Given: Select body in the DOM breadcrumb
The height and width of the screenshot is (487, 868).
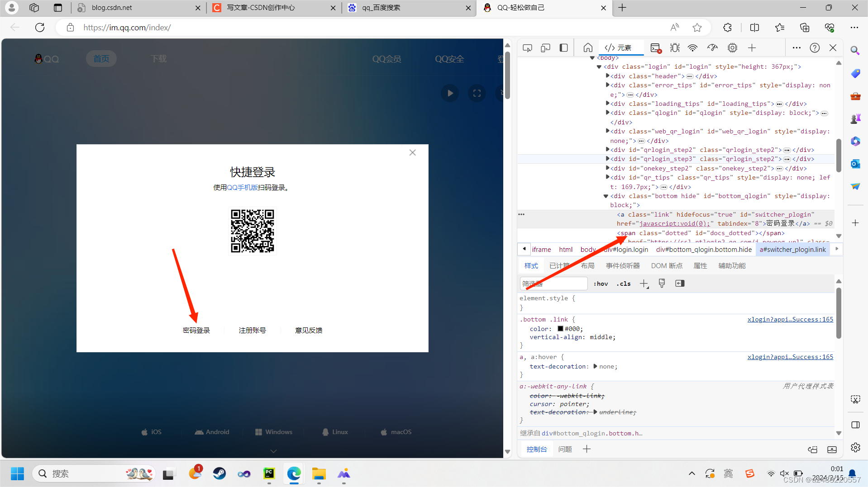Looking at the screenshot, I should click(588, 250).
